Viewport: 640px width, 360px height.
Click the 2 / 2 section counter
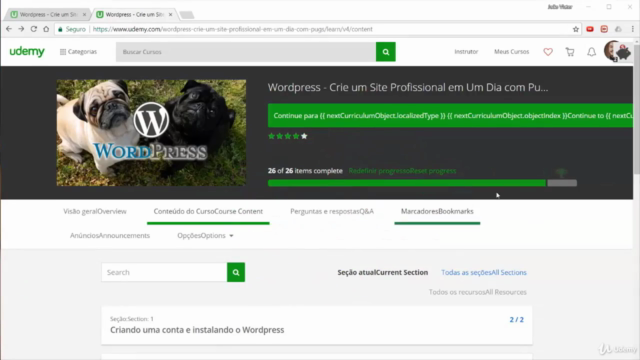coord(516,320)
